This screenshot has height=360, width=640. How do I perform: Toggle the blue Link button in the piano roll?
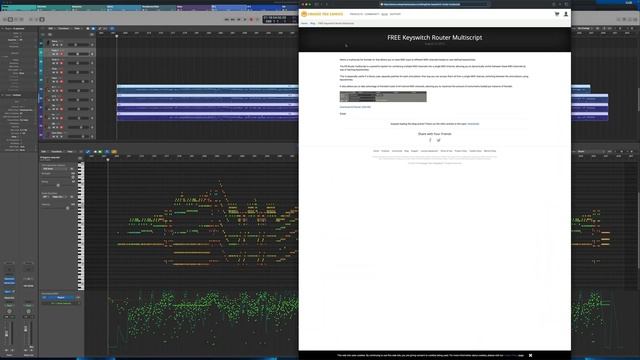107,151
